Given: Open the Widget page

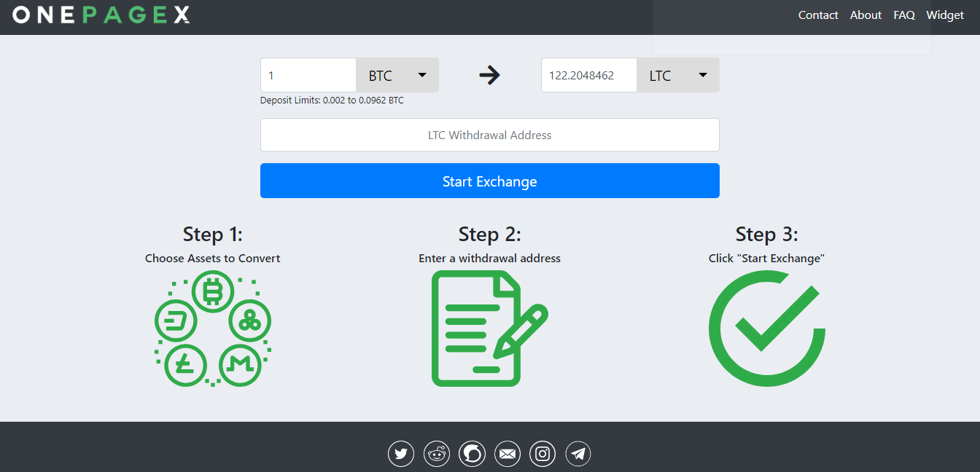Looking at the screenshot, I should click(945, 15).
